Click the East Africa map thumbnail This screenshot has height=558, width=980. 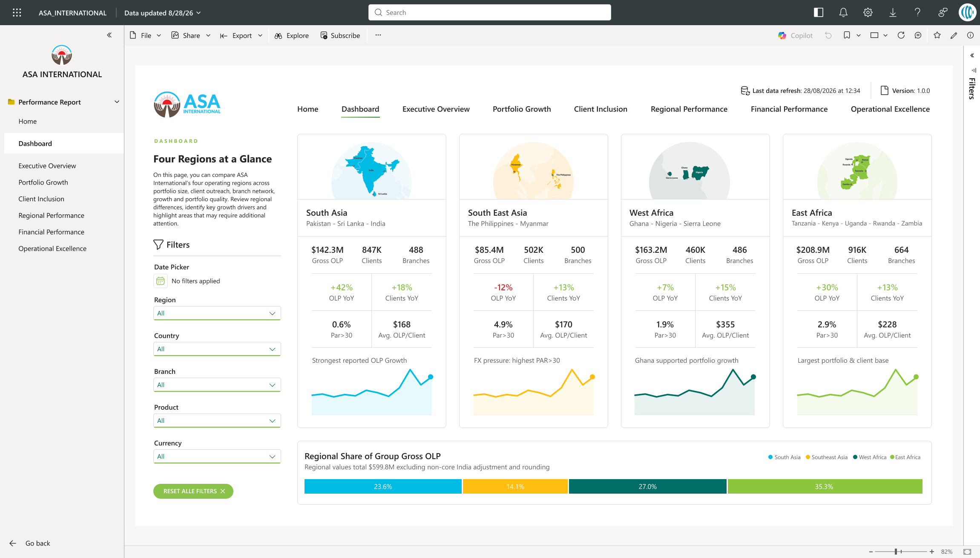click(x=857, y=171)
